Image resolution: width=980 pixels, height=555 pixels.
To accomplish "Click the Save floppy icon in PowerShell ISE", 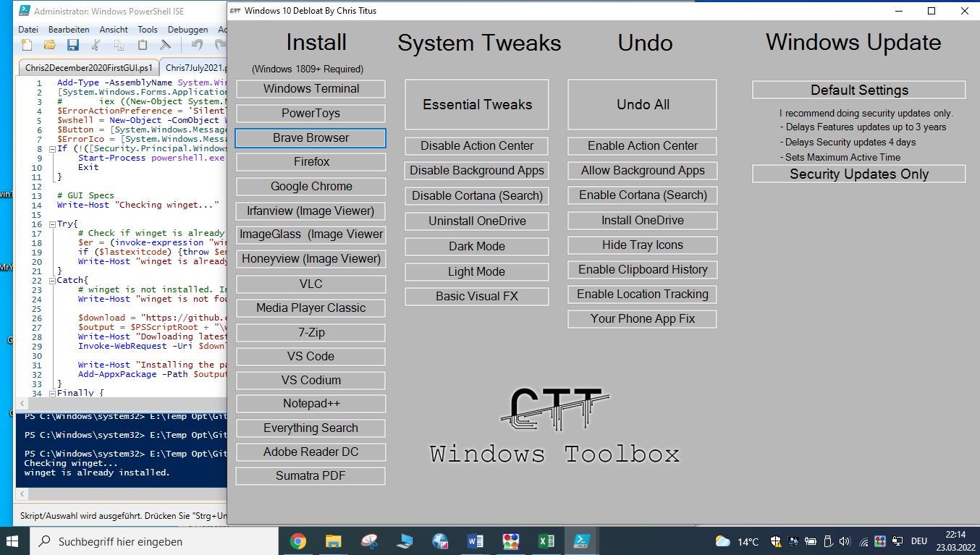I will coord(72,45).
